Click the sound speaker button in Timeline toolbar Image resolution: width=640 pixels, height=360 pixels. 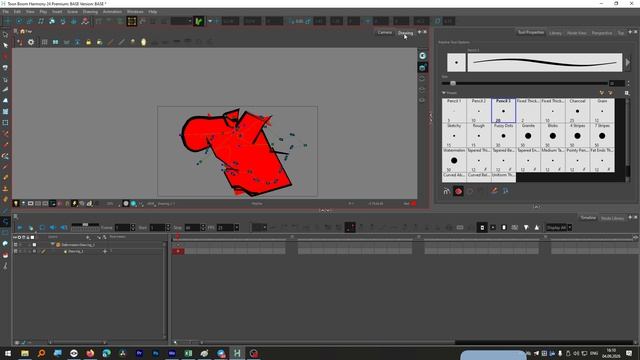(53, 227)
